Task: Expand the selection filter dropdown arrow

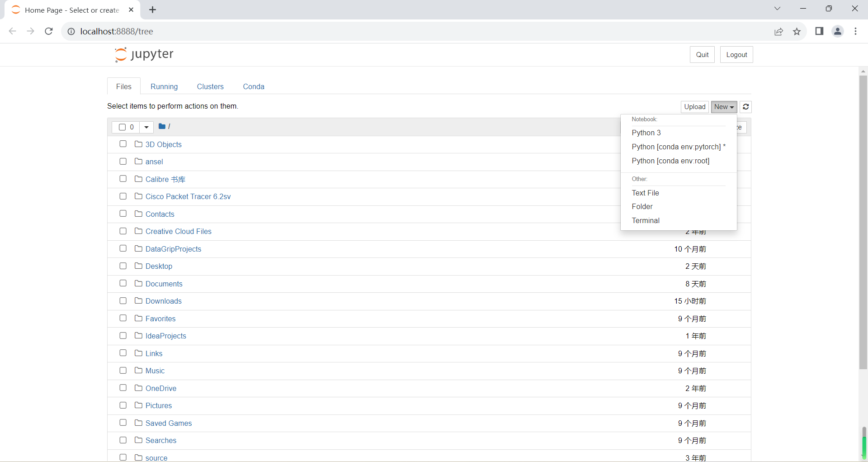Action: (x=146, y=127)
